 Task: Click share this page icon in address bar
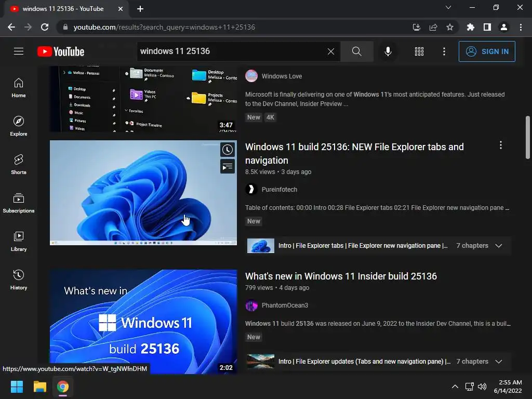tap(433, 27)
